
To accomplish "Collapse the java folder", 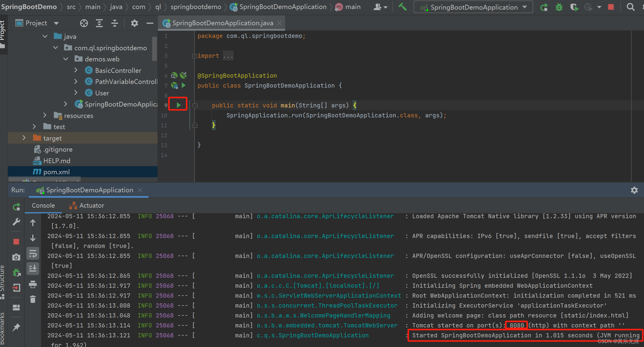I will tap(45, 36).
